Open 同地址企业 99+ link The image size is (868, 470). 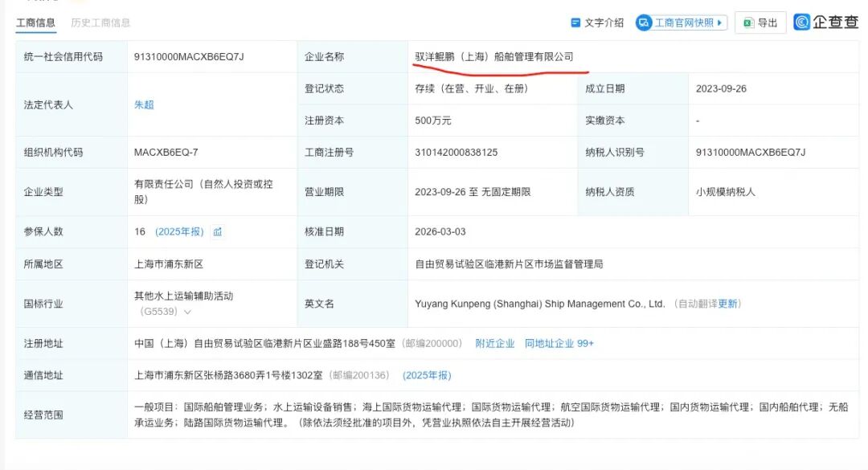559,343
